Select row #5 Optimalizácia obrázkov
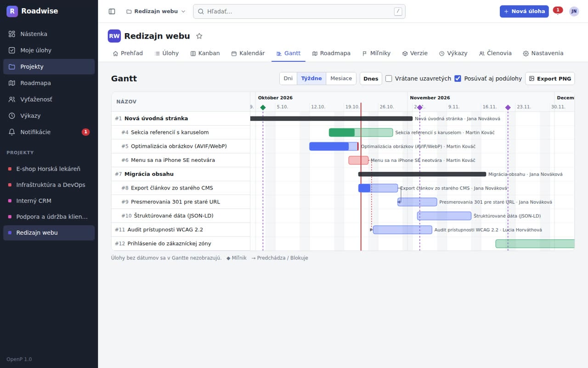 click(x=181, y=146)
